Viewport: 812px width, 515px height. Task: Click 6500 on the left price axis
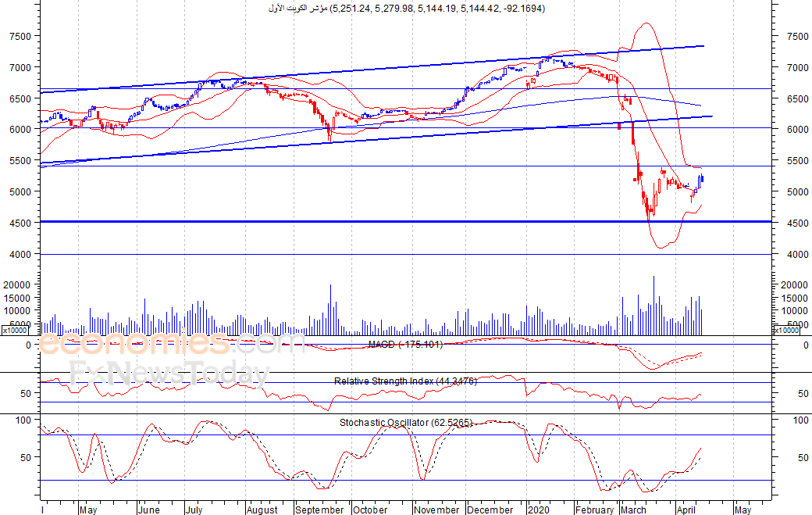point(20,98)
